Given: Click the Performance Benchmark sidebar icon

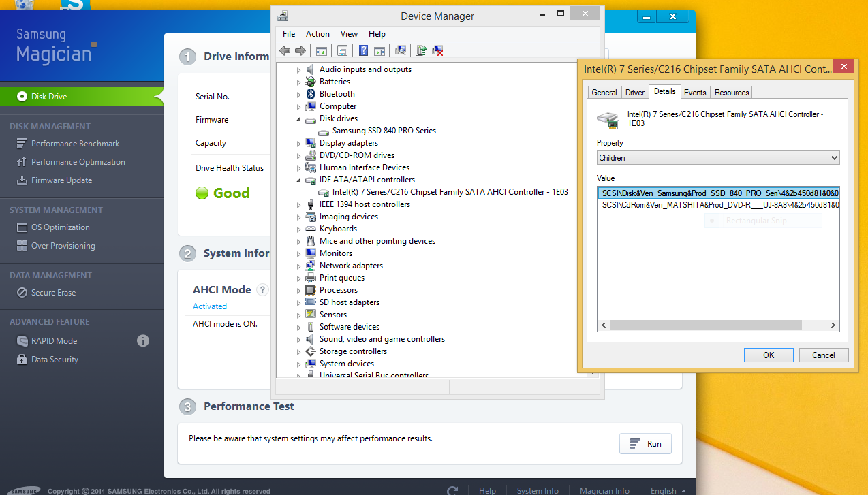Looking at the screenshot, I should pyautogui.click(x=20, y=144).
